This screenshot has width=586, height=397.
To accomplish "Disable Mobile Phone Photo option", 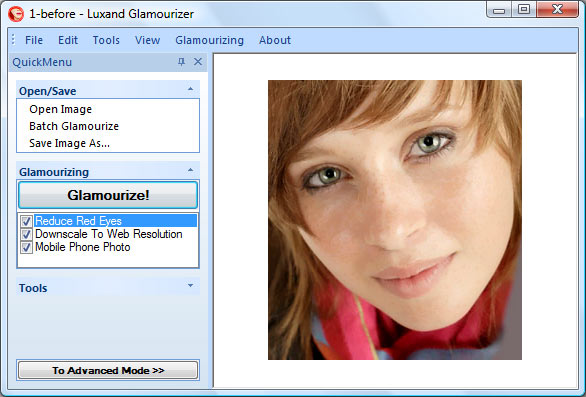I will click(x=26, y=247).
